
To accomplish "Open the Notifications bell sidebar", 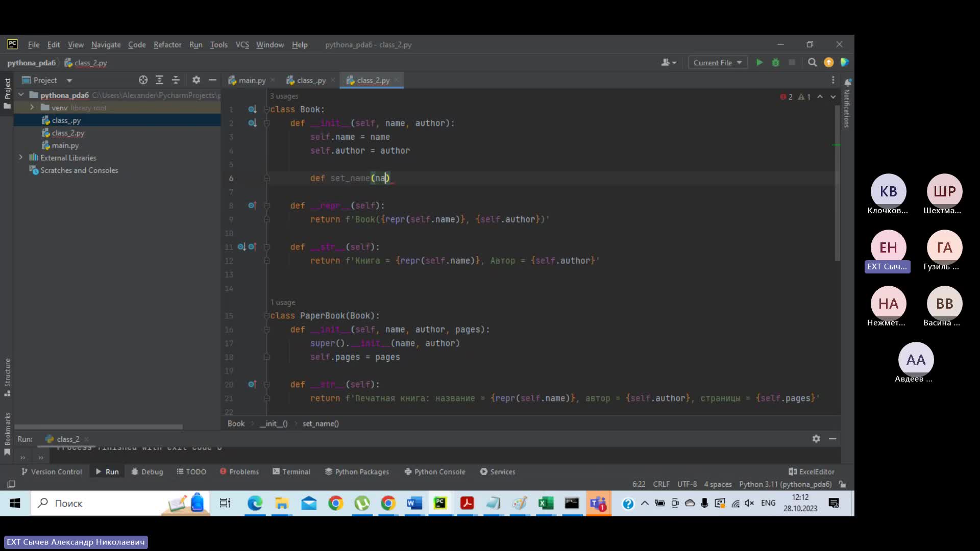I will click(x=847, y=82).
